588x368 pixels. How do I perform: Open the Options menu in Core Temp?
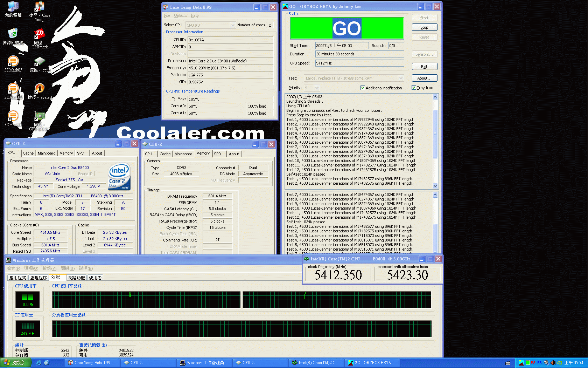[180, 15]
